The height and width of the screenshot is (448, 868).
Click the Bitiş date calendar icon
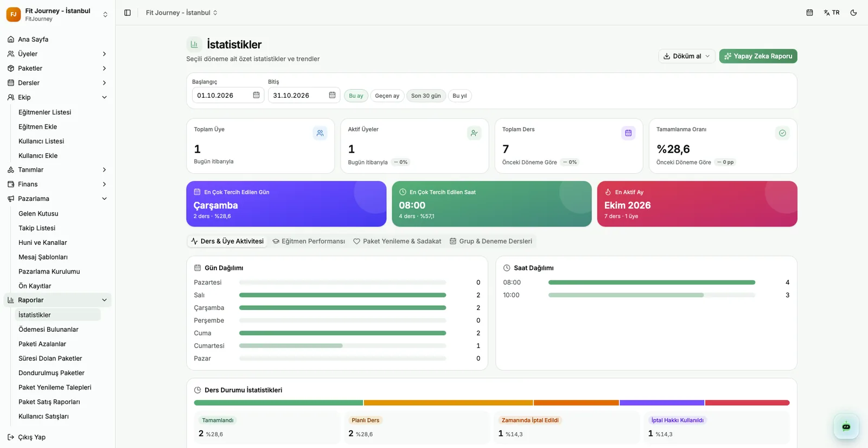332,95
